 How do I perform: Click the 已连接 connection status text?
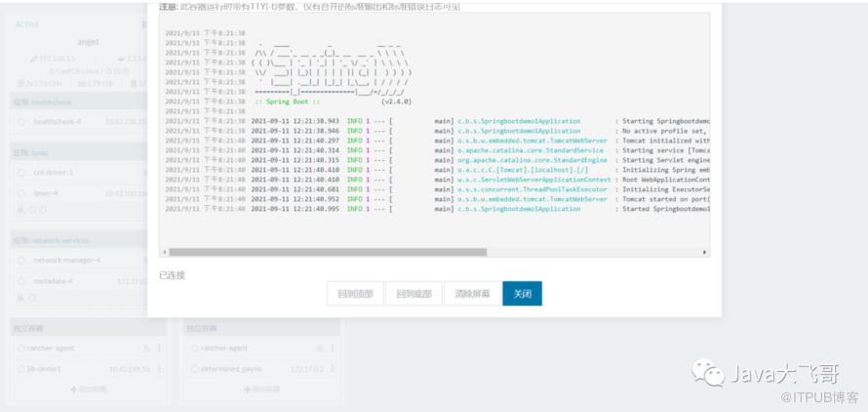173,275
